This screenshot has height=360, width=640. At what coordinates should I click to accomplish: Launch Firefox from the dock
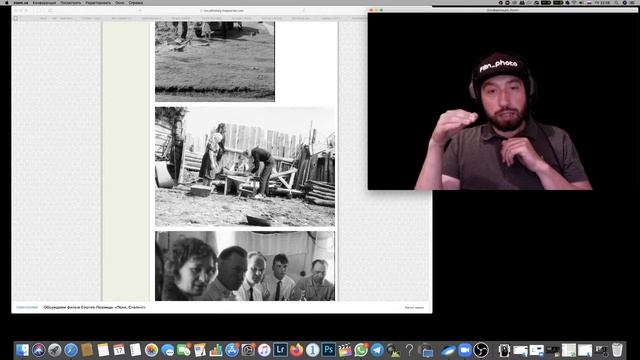click(x=296, y=350)
